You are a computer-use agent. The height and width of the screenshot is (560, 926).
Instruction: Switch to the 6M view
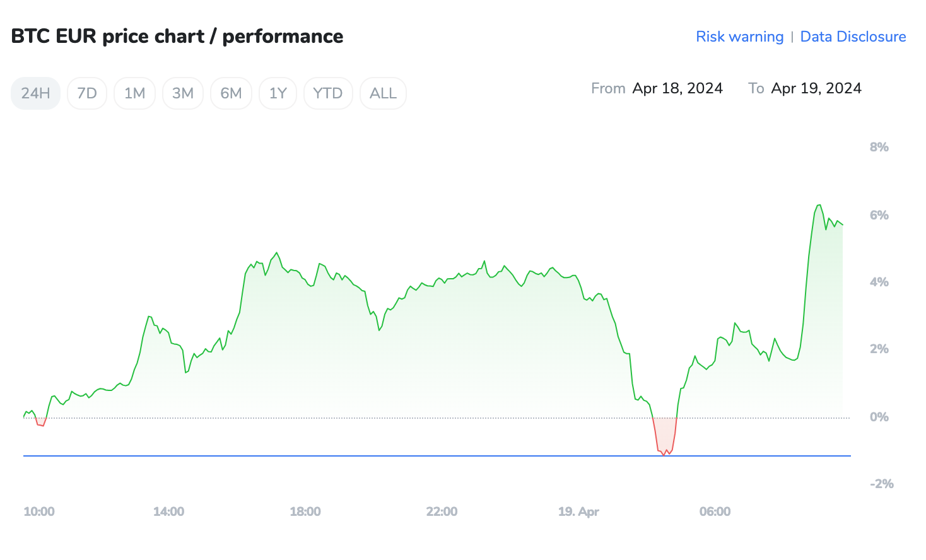coord(231,93)
